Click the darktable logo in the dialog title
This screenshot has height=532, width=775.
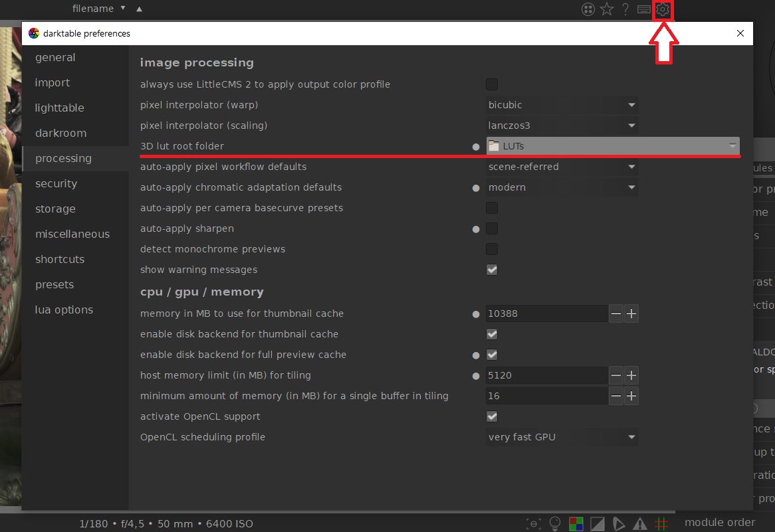[34, 33]
